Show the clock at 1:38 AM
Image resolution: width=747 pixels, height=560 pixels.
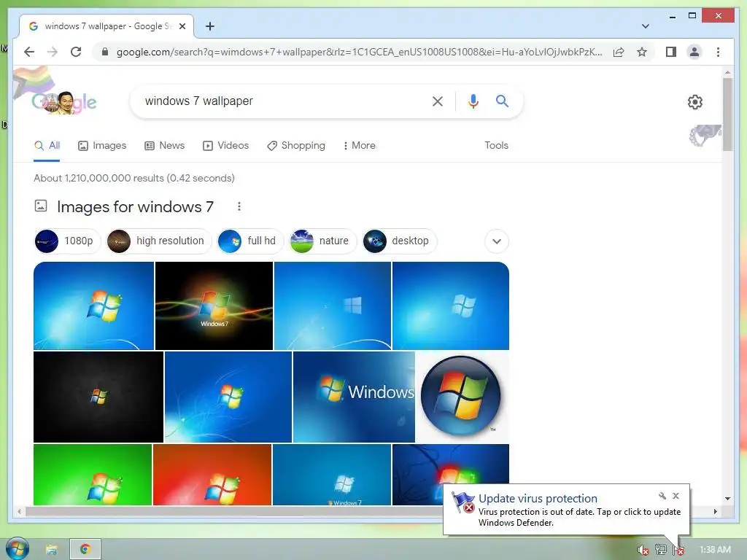tap(715, 550)
